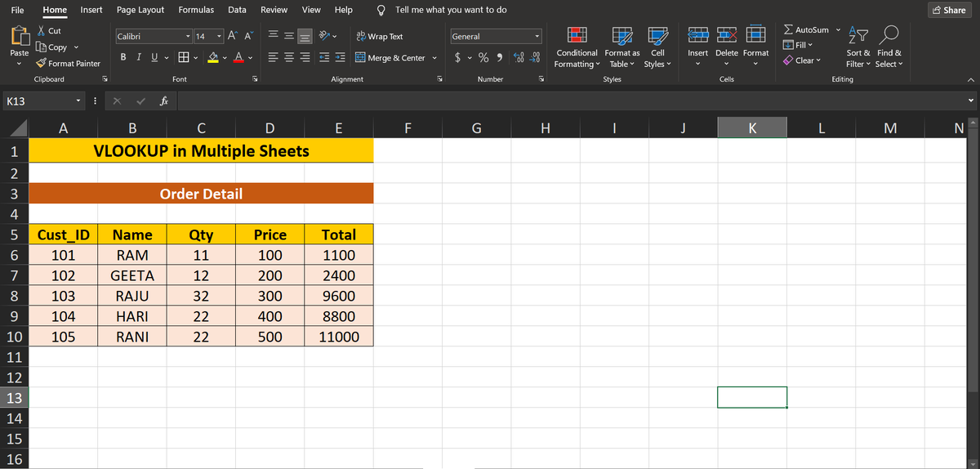Expand the Name Box dropdown arrow
980x469 pixels.
click(78, 102)
